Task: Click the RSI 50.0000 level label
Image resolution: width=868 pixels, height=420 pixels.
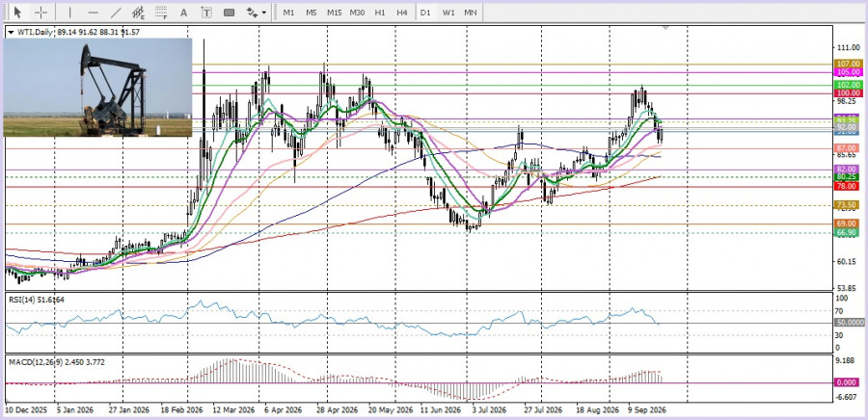Action: tap(850, 322)
